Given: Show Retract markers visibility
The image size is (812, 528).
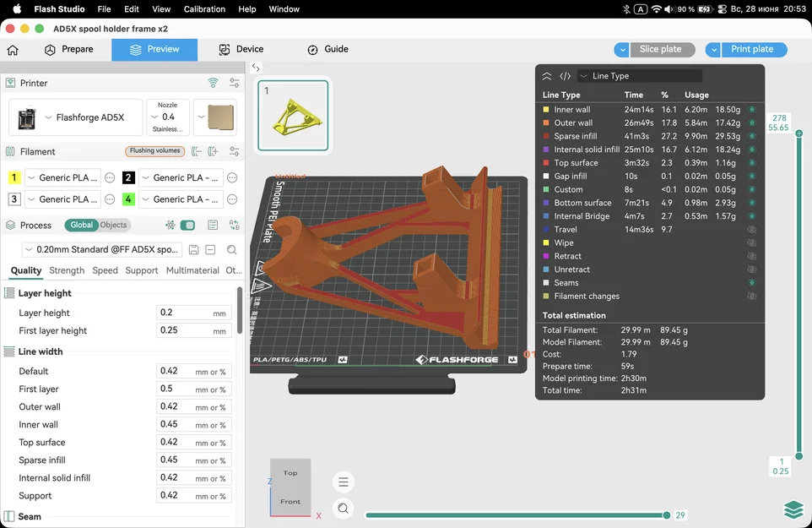Looking at the screenshot, I should [752, 256].
